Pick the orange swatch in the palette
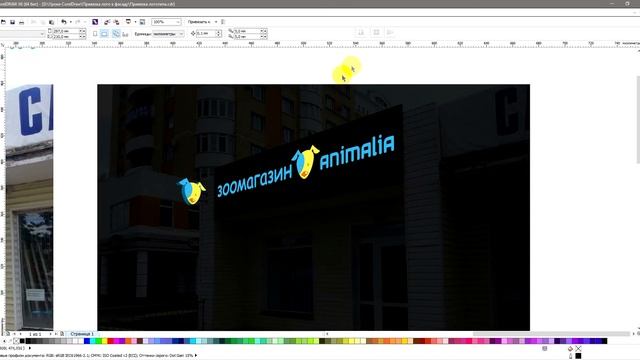The width and height of the screenshot is (640, 360). [x=128, y=341]
